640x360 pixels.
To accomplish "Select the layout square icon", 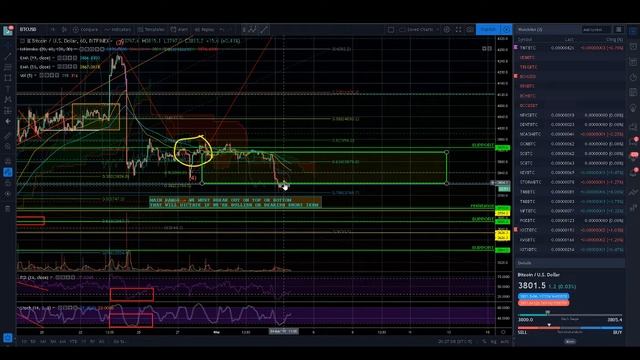I will [391, 29].
